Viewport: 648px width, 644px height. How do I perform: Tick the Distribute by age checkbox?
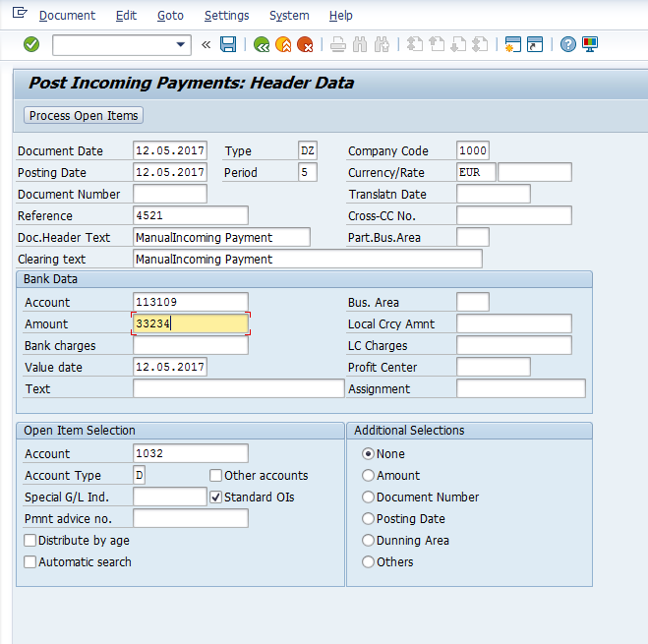30,541
